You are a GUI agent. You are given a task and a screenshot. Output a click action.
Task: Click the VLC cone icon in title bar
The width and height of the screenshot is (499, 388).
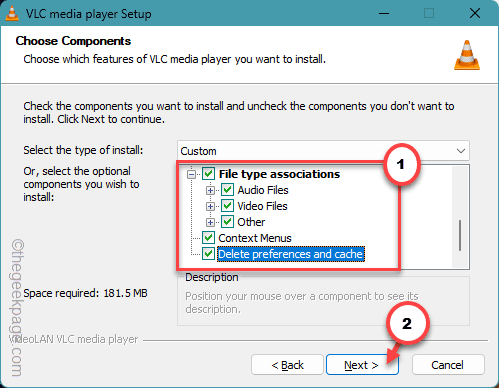(x=12, y=13)
